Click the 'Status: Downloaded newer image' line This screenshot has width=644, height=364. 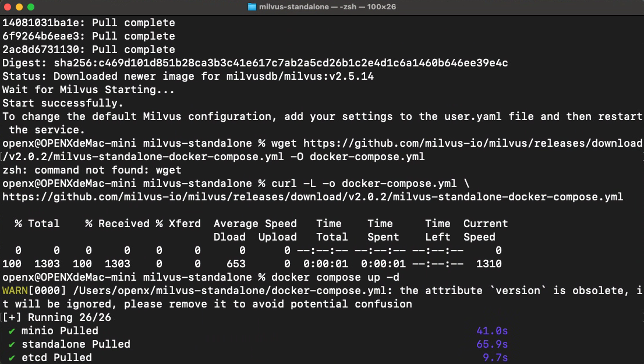[x=188, y=76]
